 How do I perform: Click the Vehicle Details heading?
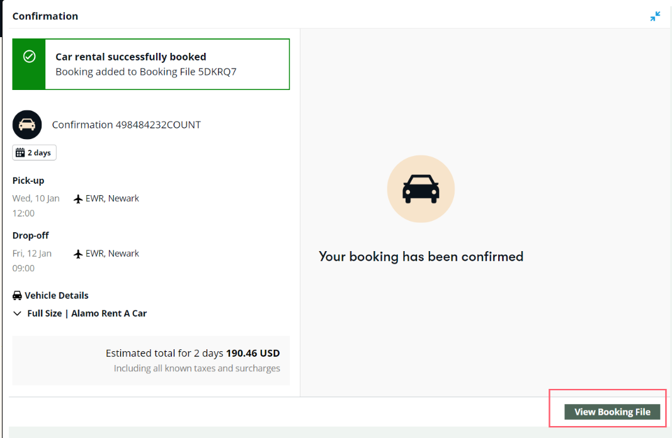tap(57, 295)
